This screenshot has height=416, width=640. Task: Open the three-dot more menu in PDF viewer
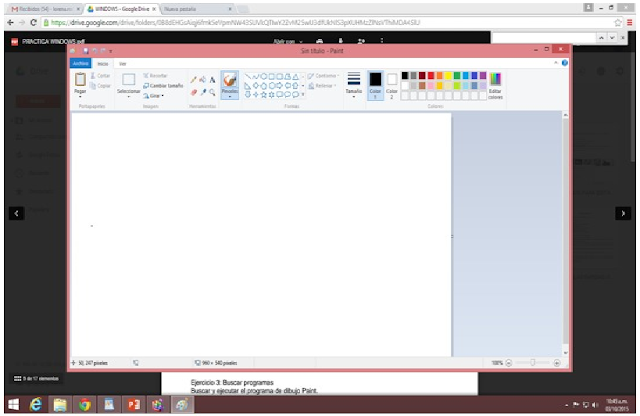pyautogui.click(x=382, y=41)
